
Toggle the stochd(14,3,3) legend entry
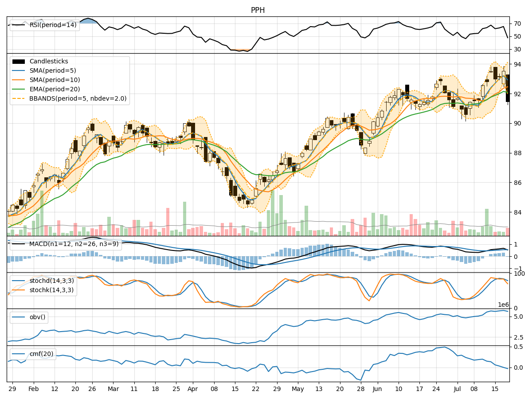pyautogui.click(x=20, y=281)
